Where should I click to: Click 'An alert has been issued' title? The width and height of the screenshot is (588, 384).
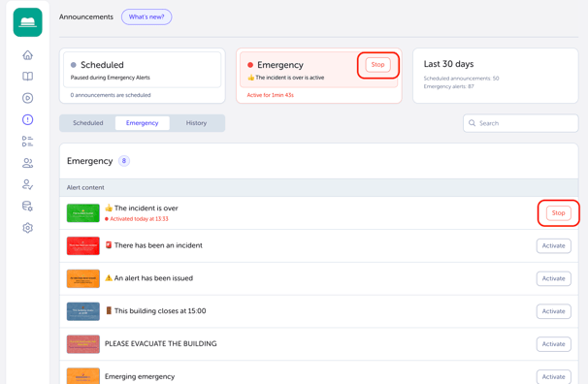pyautogui.click(x=153, y=278)
